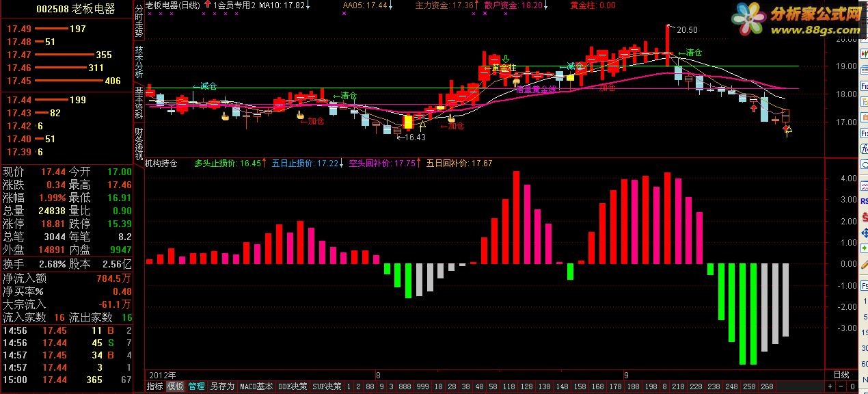Viewport: 868px width, 394px height.
Task: Click the red arrow beside 1会员专用2
Action: (207, 5)
